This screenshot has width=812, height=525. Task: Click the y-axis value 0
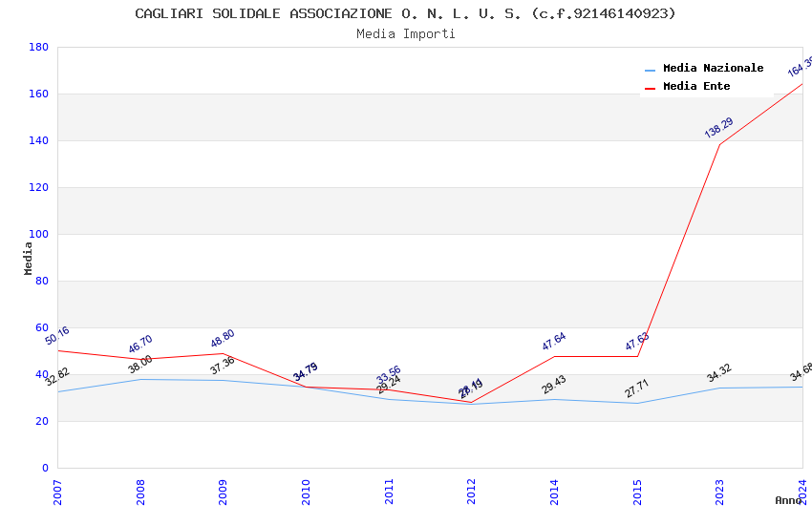click(45, 468)
